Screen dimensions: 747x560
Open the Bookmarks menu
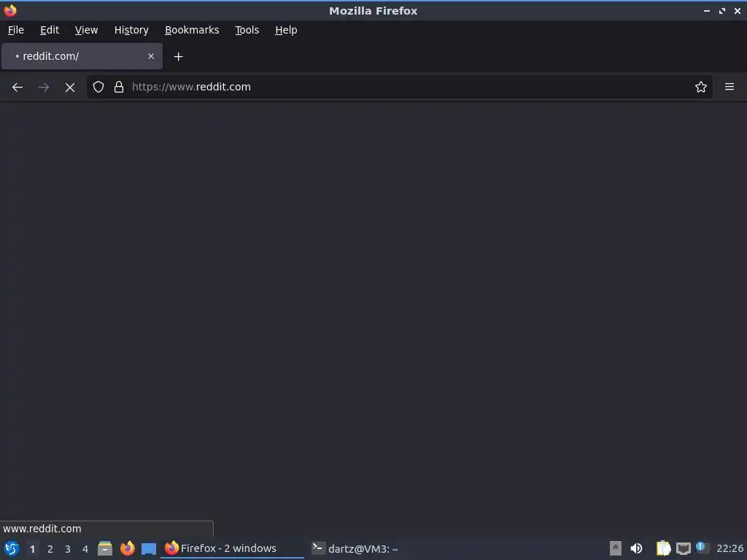[192, 30]
